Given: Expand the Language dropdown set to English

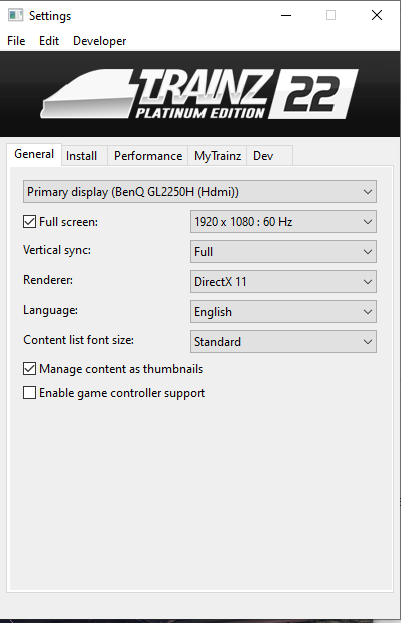Looking at the screenshot, I should (x=283, y=312).
